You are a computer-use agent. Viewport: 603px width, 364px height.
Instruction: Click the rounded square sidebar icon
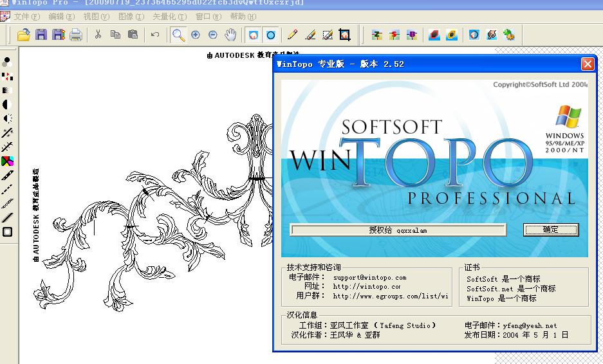7,232
